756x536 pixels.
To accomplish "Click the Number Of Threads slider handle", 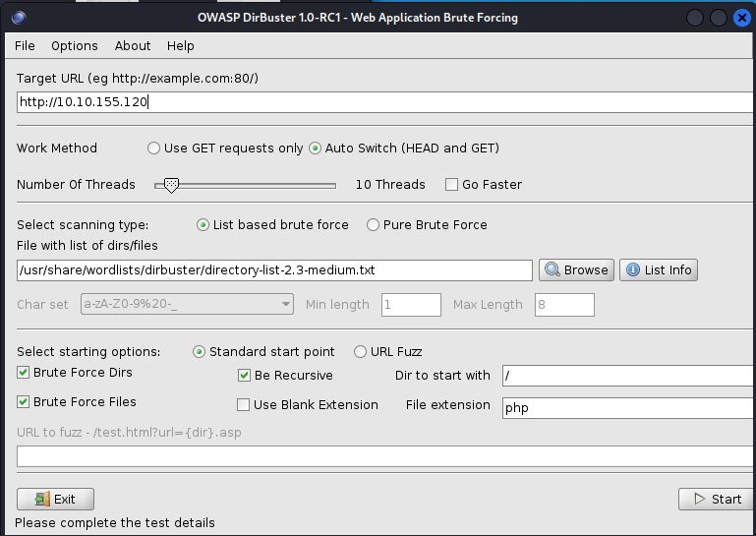I will [171, 184].
